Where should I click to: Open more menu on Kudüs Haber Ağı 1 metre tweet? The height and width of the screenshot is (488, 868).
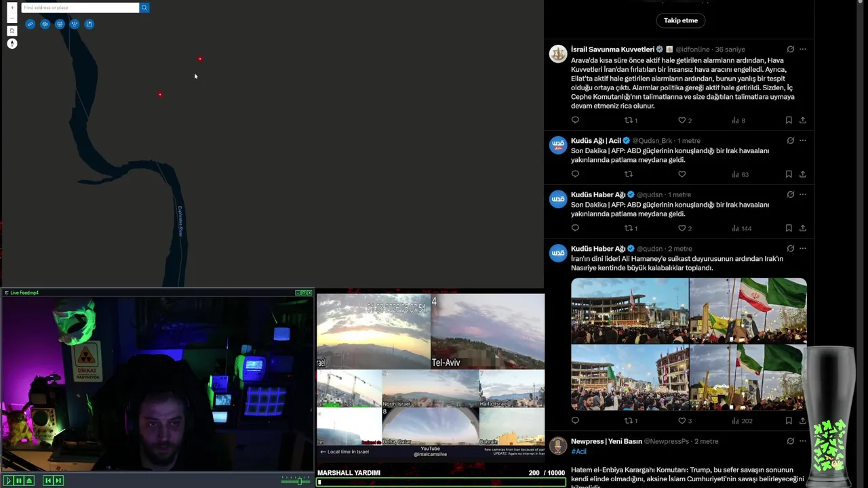tap(803, 195)
